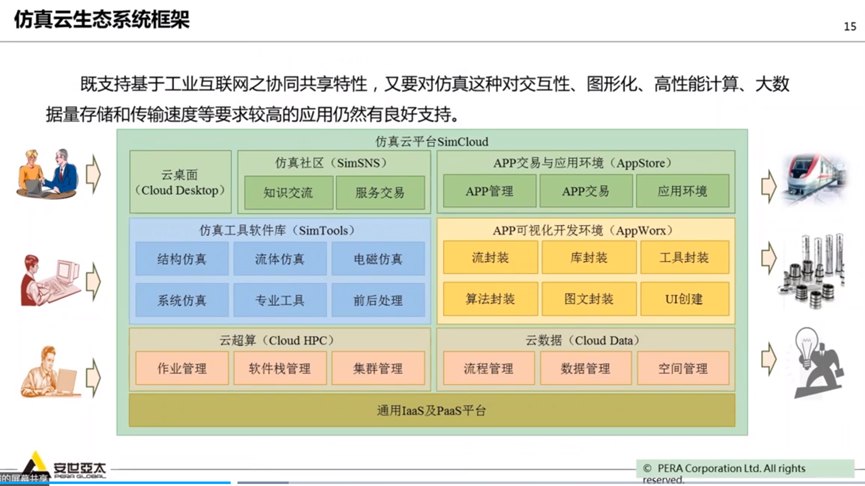Viewport: 865px width, 486px height.
Task: Click the 作业管理 box
Action: click(x=182, y=369)
